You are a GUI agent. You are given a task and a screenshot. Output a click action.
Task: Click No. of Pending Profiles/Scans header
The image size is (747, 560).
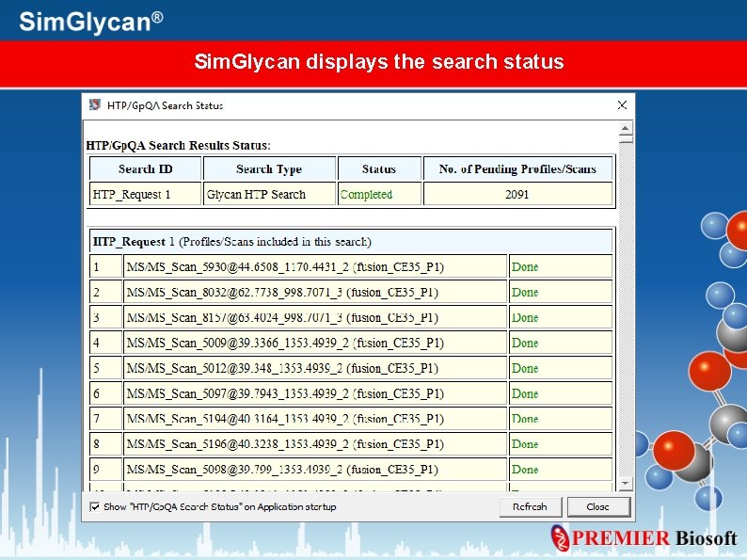[x=517, y=169]
